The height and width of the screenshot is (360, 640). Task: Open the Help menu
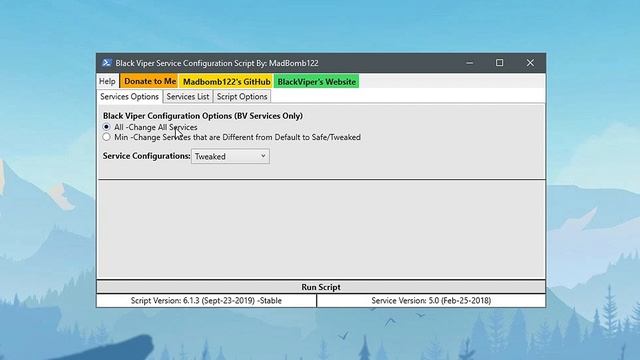tap(107, 81)
